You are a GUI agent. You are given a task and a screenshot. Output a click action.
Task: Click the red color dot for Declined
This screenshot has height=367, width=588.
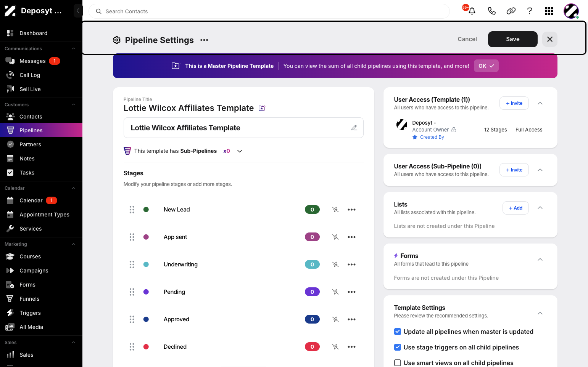pyautogui.click(x=146, y=347)
